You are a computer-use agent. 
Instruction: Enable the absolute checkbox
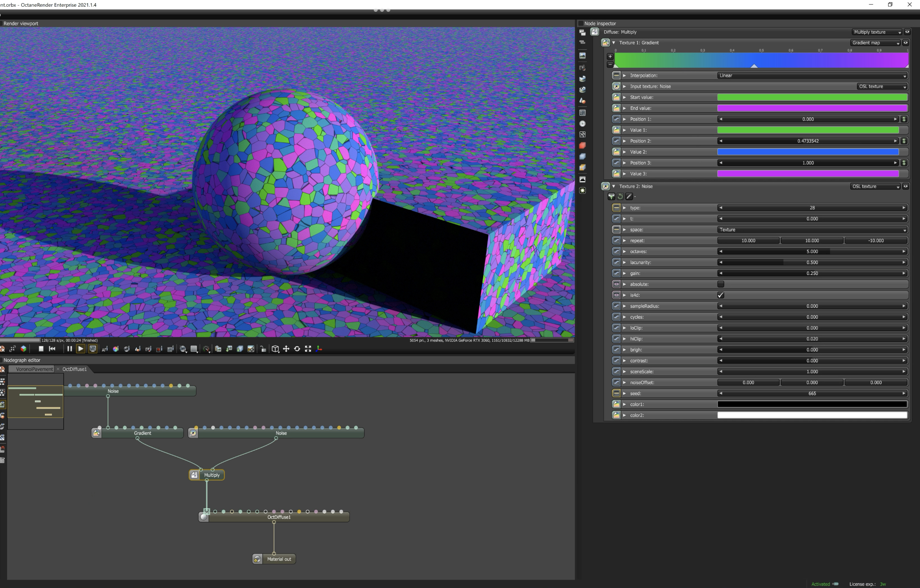(721, 284)
